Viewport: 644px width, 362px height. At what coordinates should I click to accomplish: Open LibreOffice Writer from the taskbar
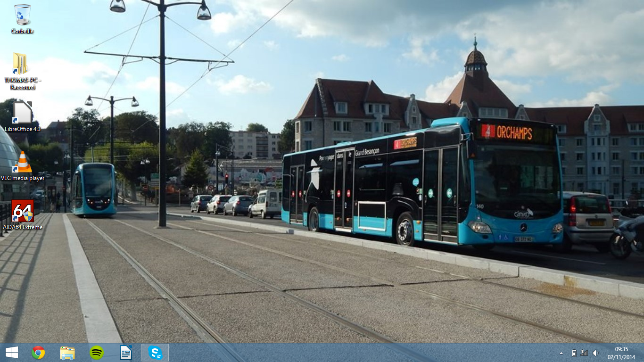pyautogui.click(x=126, y=353)
